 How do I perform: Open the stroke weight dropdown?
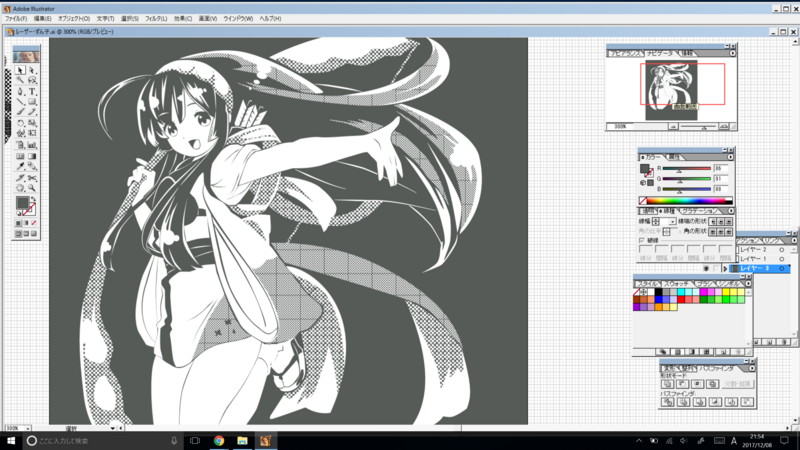[672, 221]
